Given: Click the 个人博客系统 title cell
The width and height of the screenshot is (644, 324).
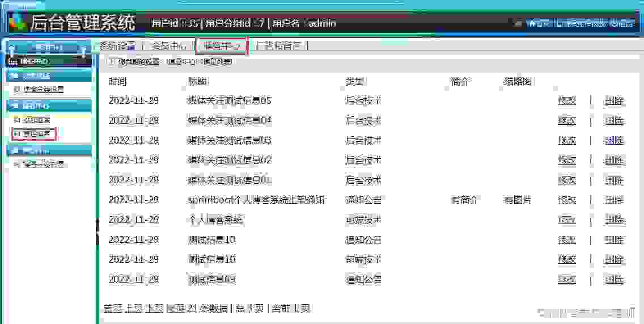Looking at the screenshot, I should click(215, 220).
